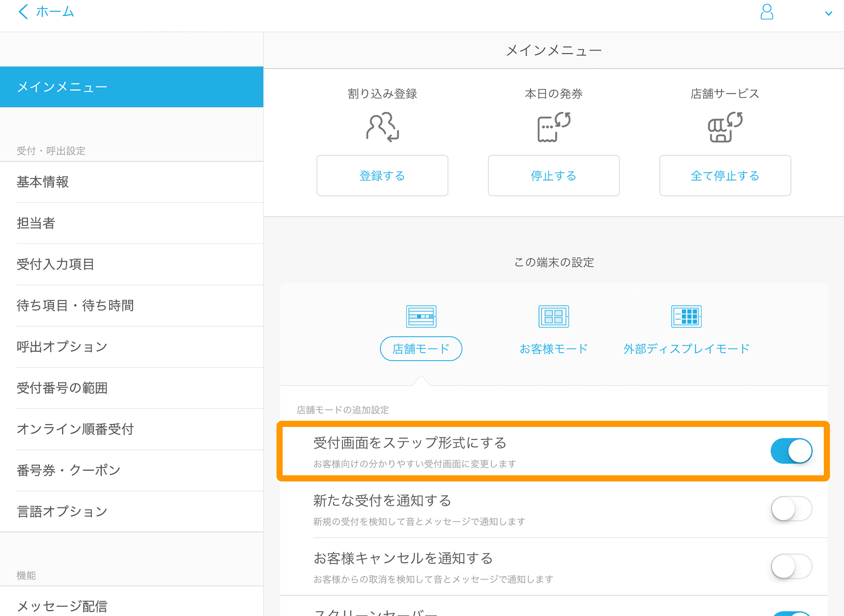The width and height of the screenshot is (844, 616).
Task: Enable 新たな受付を通知する toggle
Action: pyautogui.click(x=791, y=509)
